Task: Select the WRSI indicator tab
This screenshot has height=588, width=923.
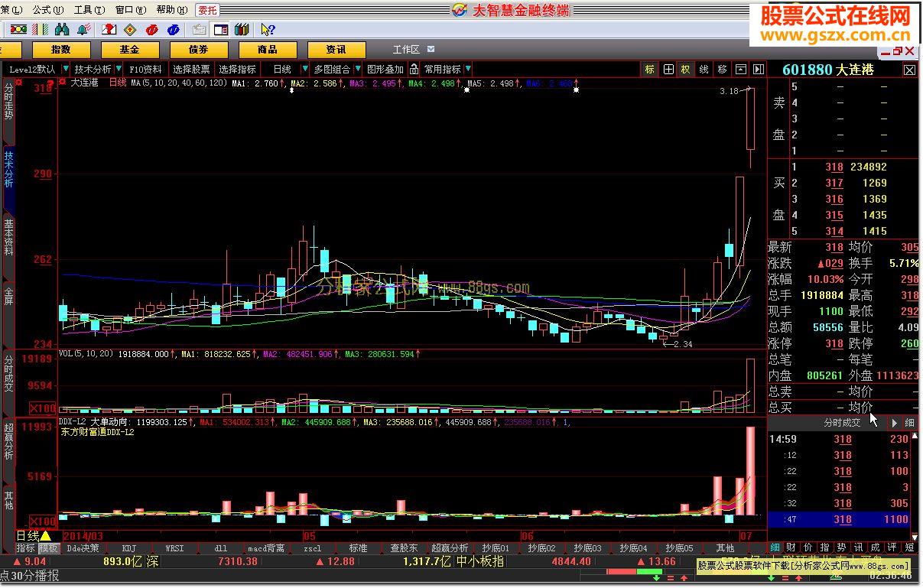Action: point(174,548)
